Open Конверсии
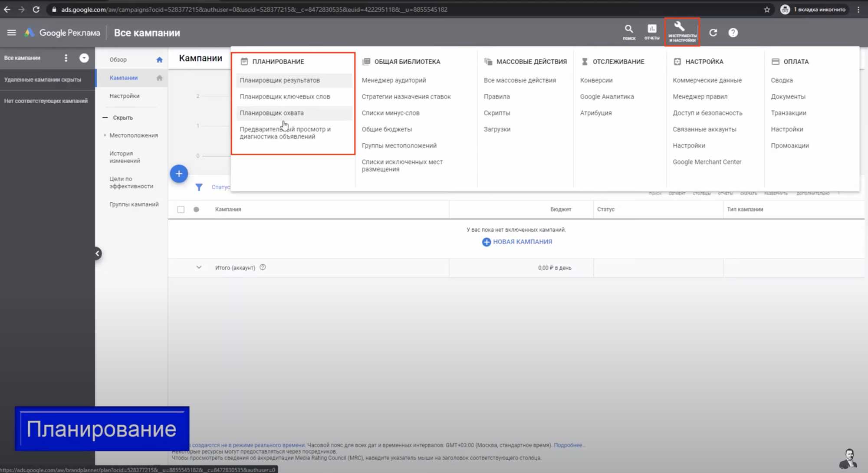Viewport: 868px width, 473px height. pyautogui.click(x=596, y=80)
